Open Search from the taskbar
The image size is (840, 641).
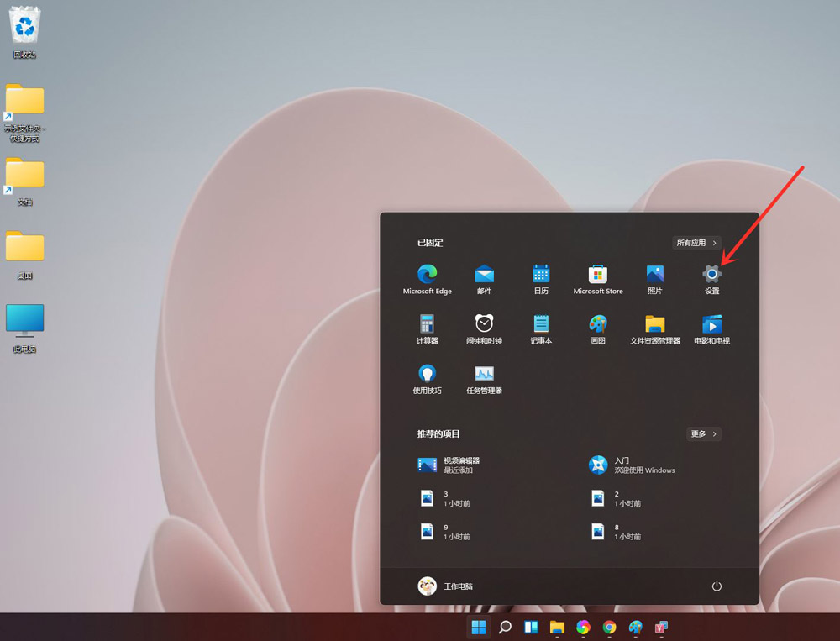[505, 628]
